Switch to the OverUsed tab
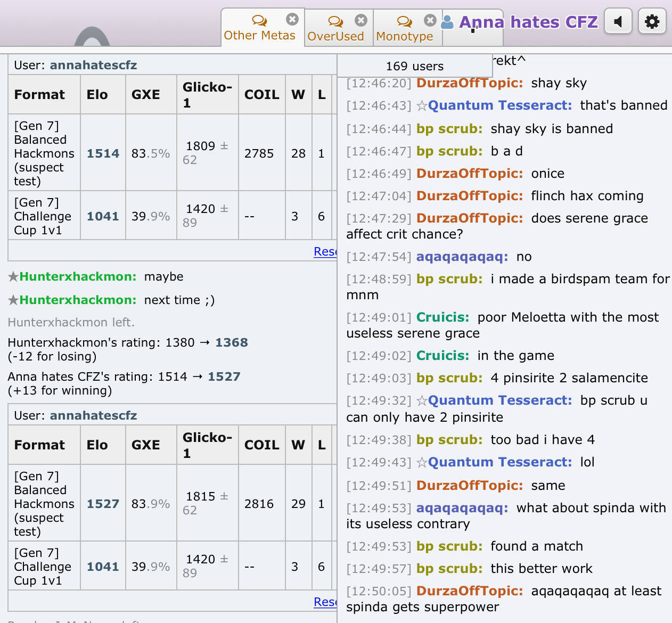This screenshot has height=623, width=672. coord(335,36)
